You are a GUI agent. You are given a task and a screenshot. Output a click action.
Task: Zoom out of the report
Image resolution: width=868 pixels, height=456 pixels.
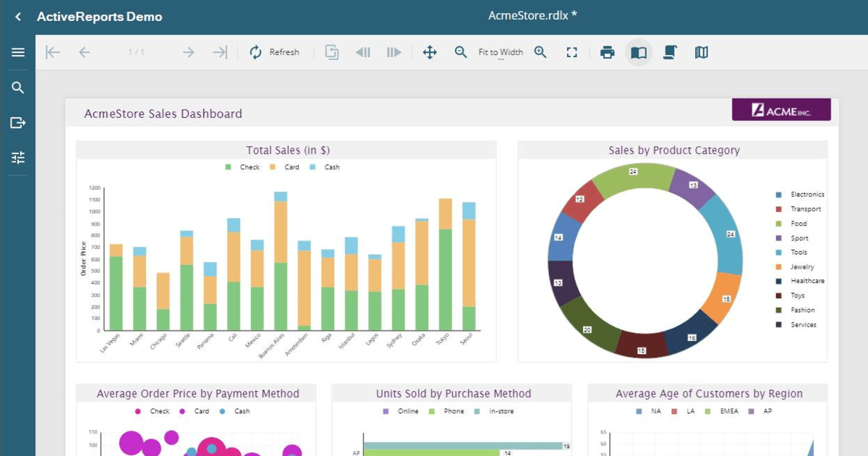point(460,52)
